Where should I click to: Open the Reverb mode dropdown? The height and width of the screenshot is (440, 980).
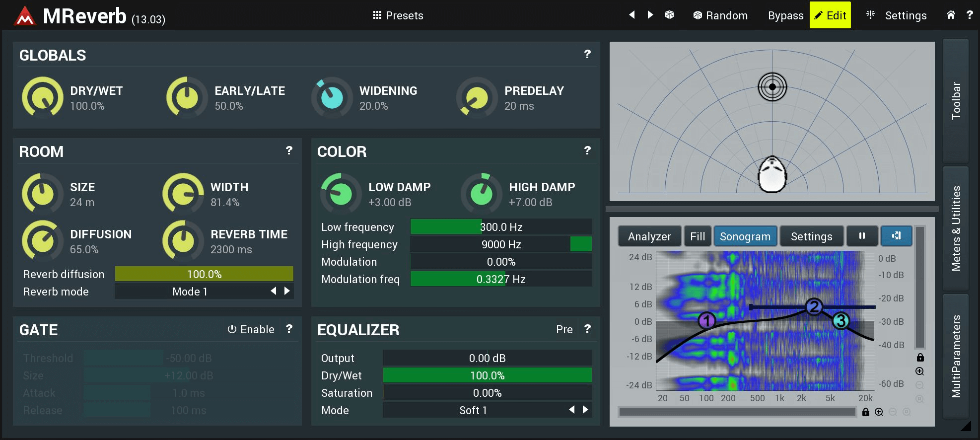190,292
